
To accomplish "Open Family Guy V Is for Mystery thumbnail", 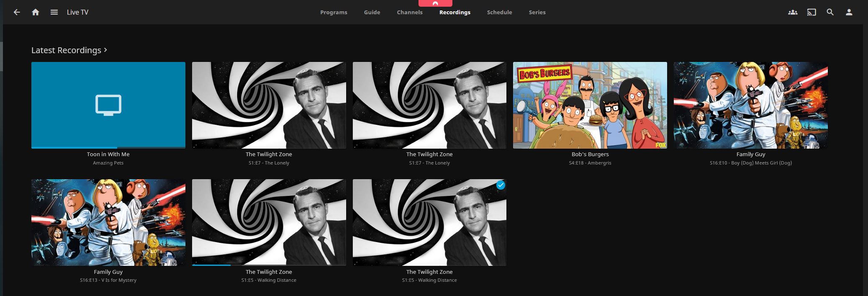I will pyautogui.click(x=108, y=222).
